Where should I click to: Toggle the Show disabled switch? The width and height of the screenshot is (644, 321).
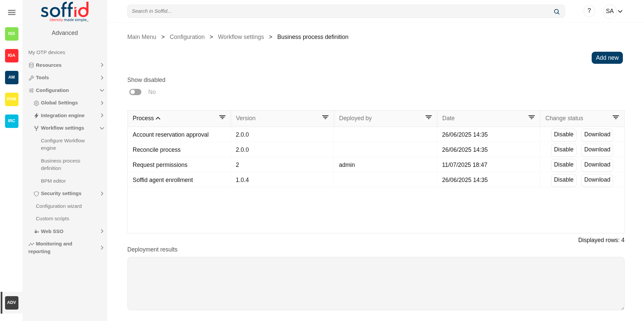136,92
